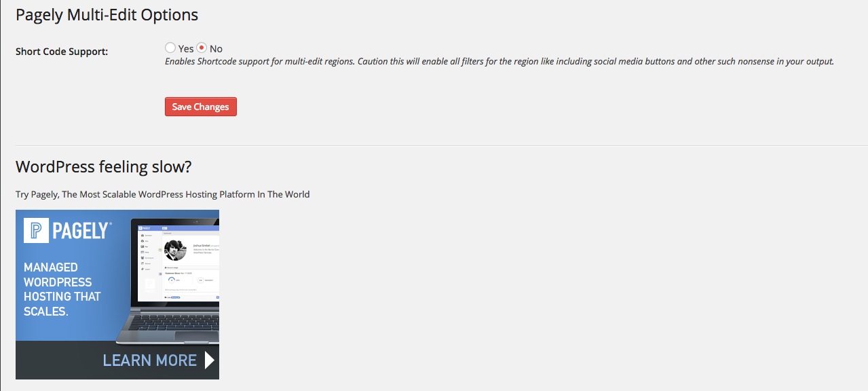Image resolution: width=868 pixels, height=391 pixels.
Task: Click the PAGELY wordmark in banner
Action: click(81, 231)
